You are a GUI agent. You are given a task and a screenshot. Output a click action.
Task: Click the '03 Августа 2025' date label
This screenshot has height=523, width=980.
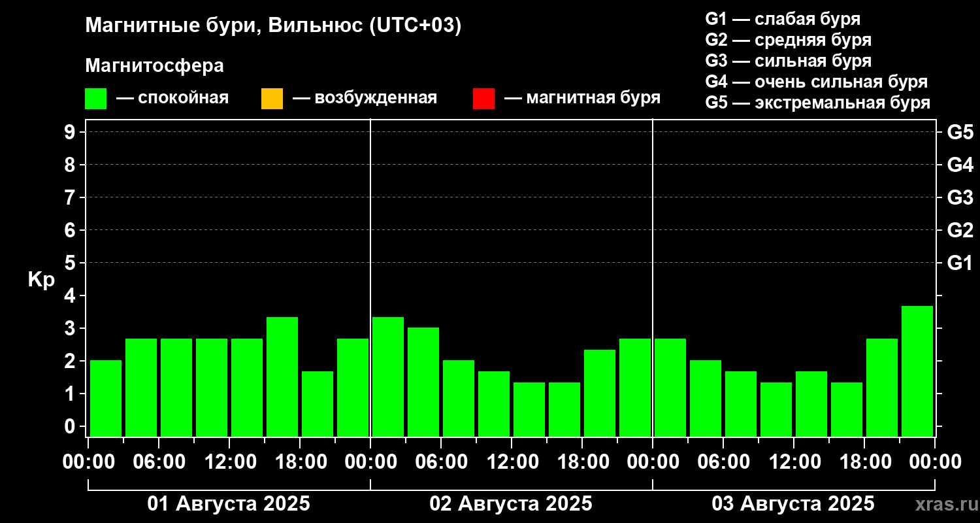pyautogui.click(x=793, y=504)
